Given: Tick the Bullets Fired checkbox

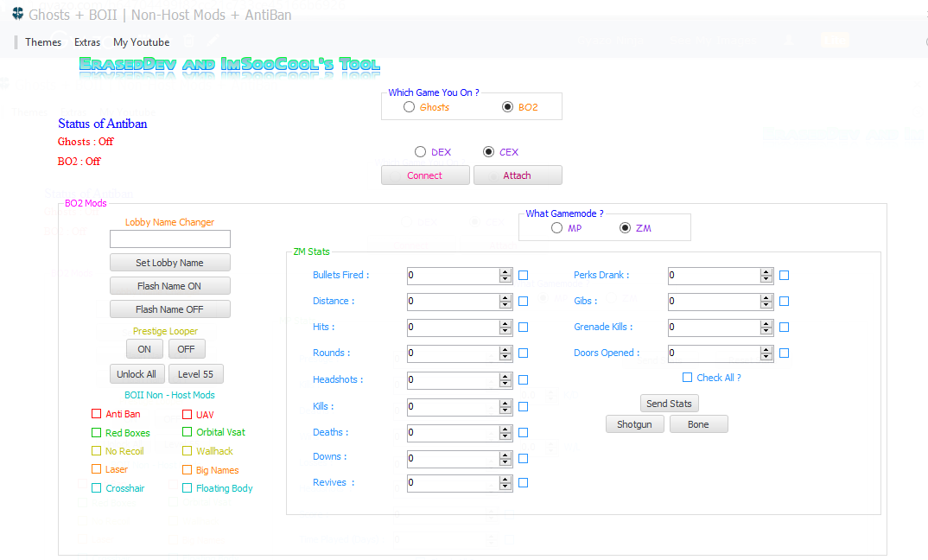Looking at the screenshot, I should 523,276.
